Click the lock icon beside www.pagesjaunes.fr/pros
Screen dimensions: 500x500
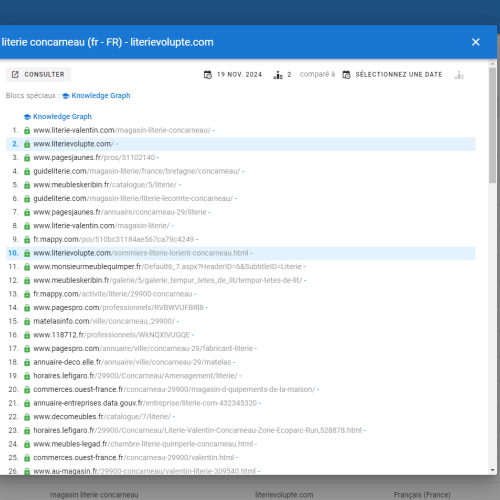[x=27, y=158]
